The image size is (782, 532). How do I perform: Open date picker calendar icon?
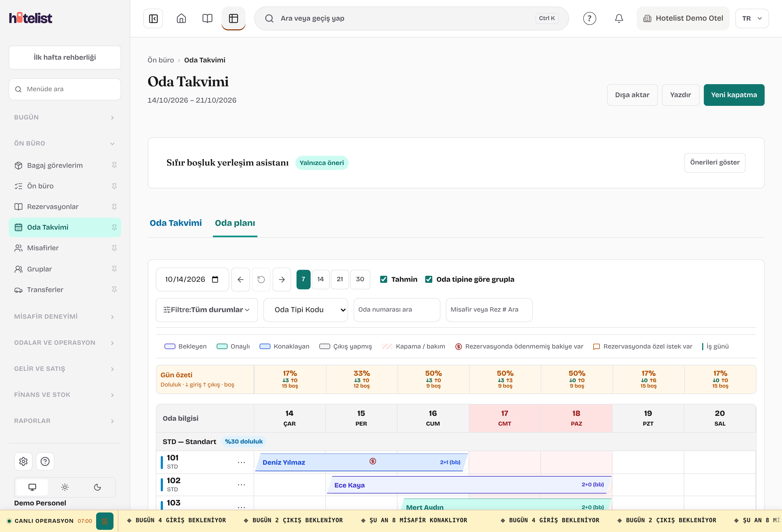pos(215,280)
